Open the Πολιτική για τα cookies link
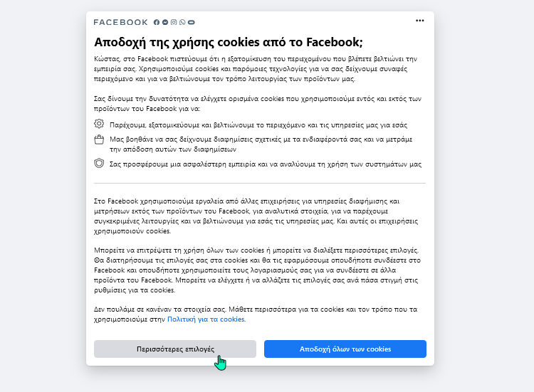 [x=206, y=319]
